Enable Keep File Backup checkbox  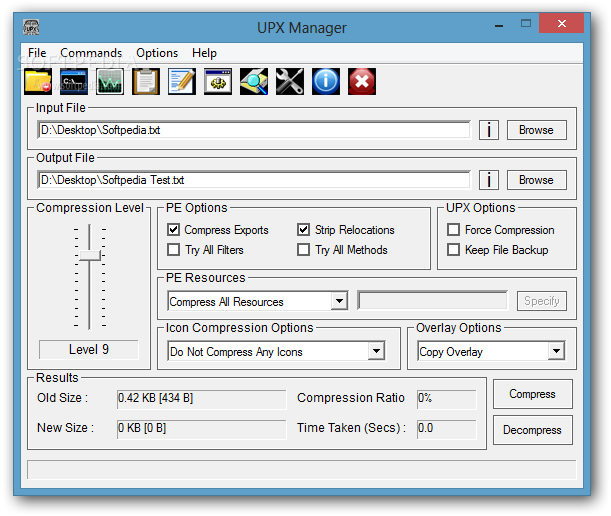tap(453, 249)
